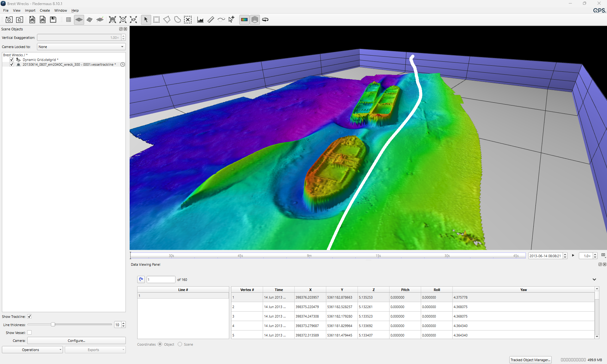This screenshot has width=607, height=364.
Task: Click the zoom to KP icon
Action: click(x=133, y=20)
